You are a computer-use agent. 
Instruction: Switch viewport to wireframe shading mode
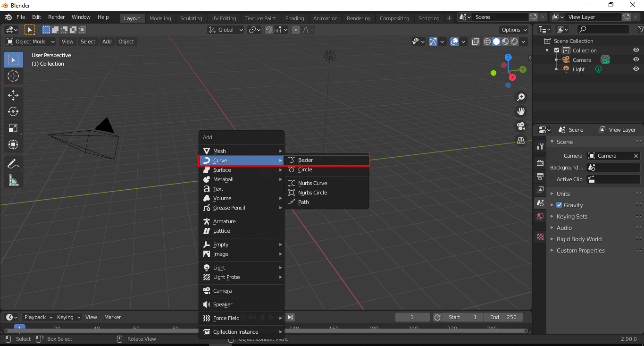click(486, 42)
